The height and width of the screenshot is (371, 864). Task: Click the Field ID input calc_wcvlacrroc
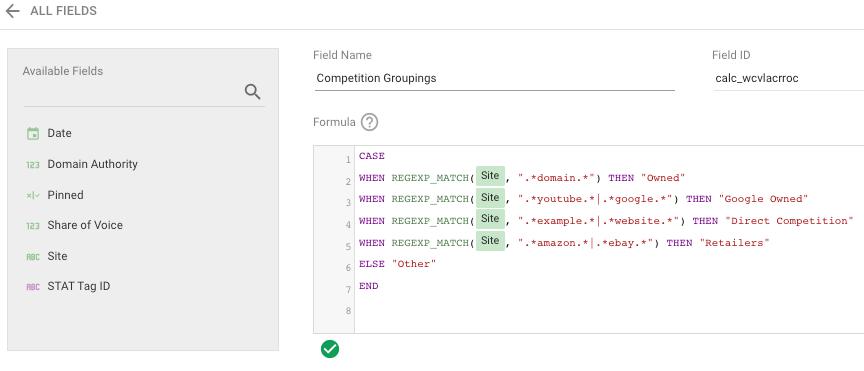[788, 78]
